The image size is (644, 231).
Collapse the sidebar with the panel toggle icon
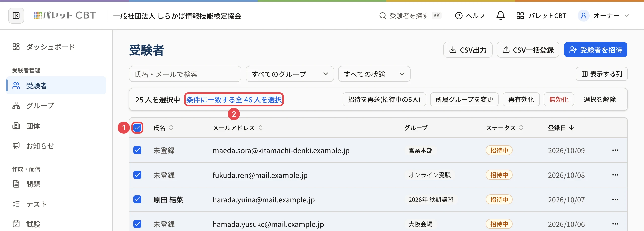16,16
